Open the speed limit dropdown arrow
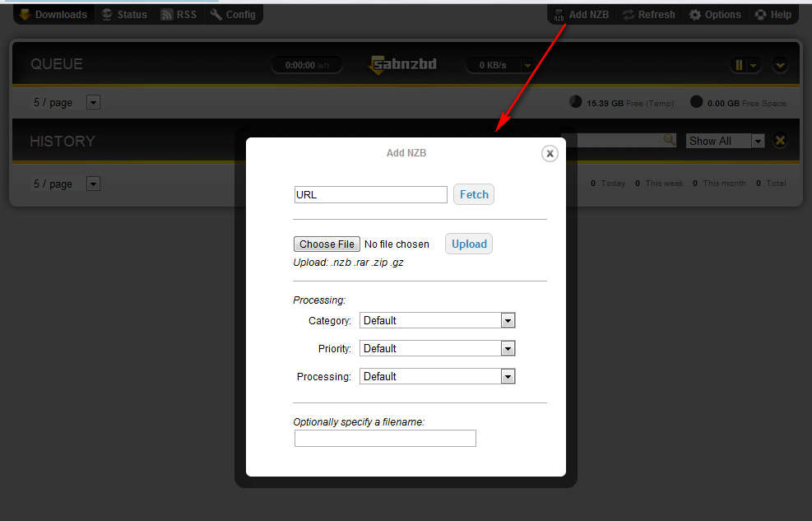Viewport: 812px width, 521px height. click(x=527, y=65)
